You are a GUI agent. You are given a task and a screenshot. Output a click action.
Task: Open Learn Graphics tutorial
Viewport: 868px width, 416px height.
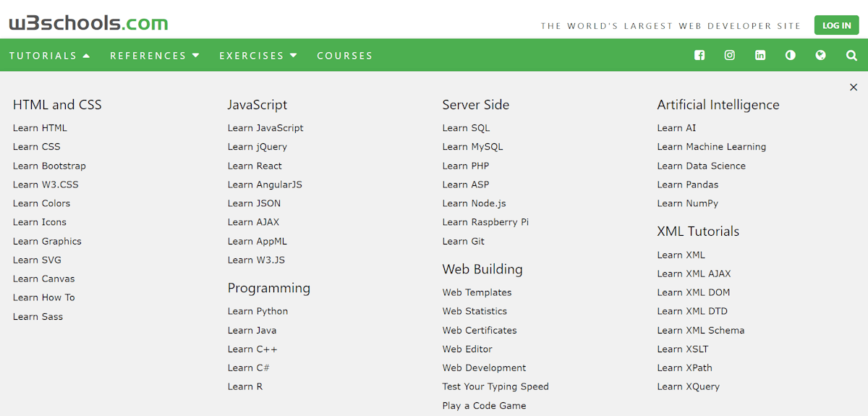tap(47, 241)
